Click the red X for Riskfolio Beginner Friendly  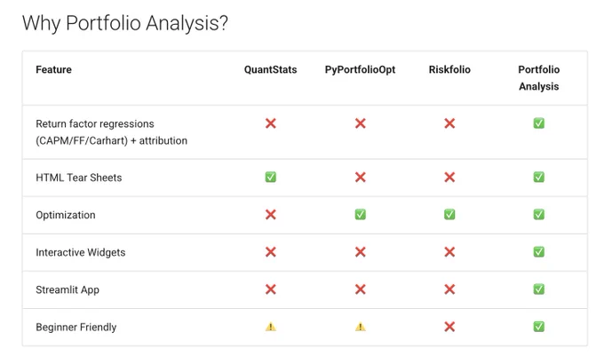tap(449, 327)
